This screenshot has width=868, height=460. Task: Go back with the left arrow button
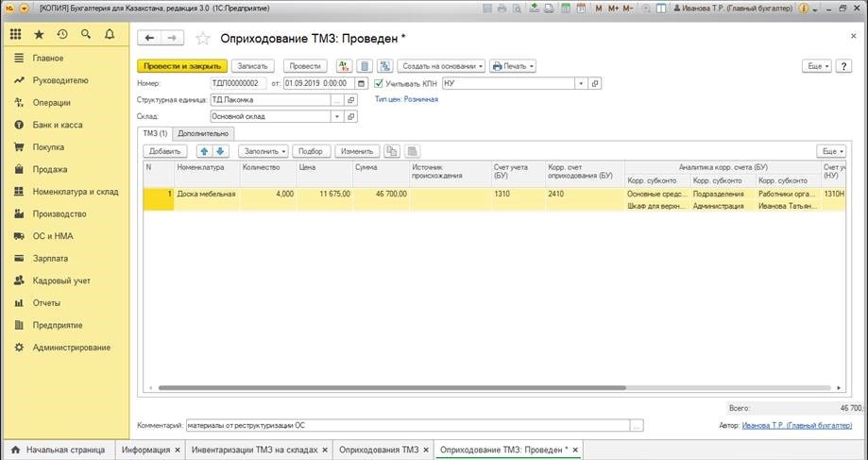(148, 39)
